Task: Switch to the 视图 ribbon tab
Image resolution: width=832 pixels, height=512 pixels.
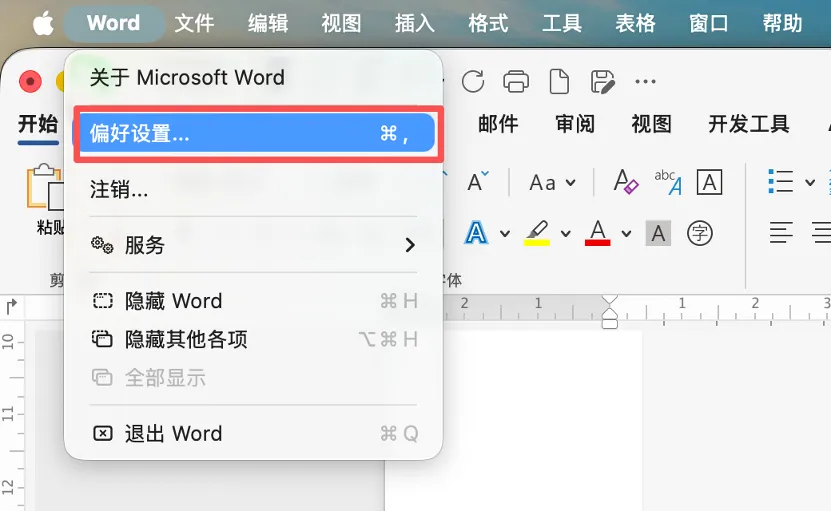Action: [x=651, y=124]
